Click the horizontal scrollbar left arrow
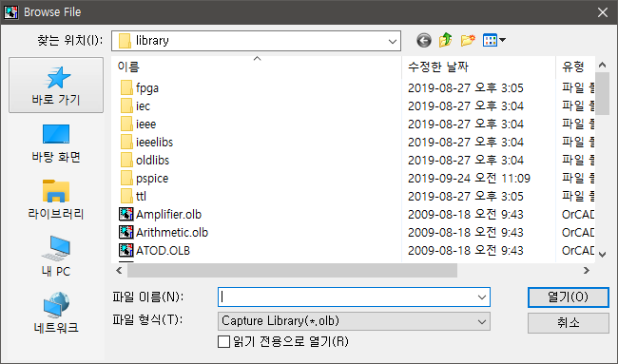The image size is (618, 364). (x=119, y=270)
